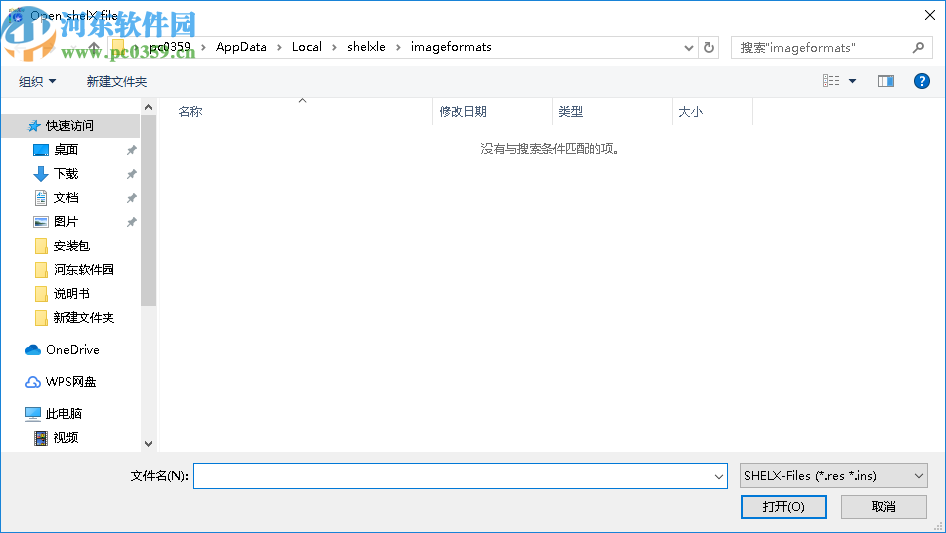
Task: Click 新建文件夹 in the toolbar
Action: click(x=116, y=81)
